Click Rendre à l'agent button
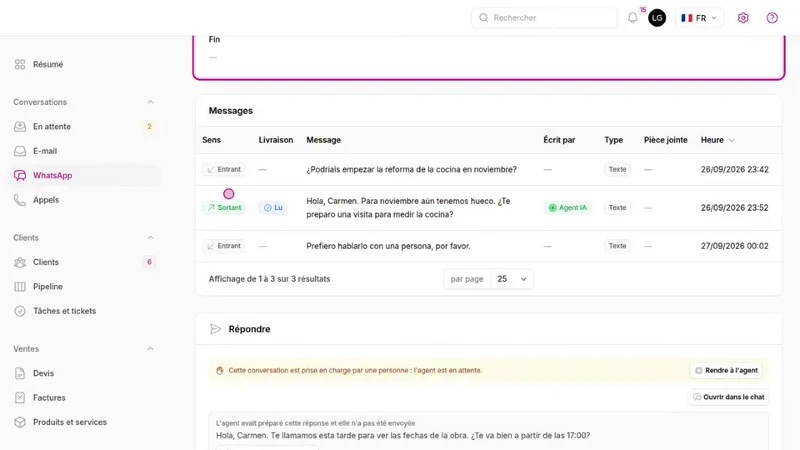This screenshot has height=450, width=800. point(726,370)
